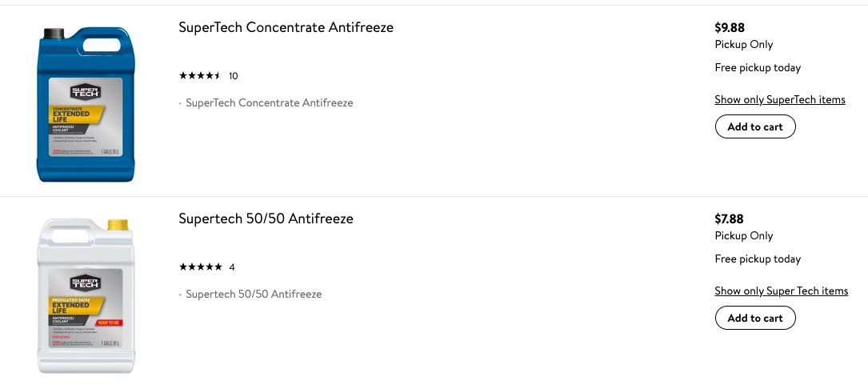
Task: Click the Show only SuperTech items link
Action: click(x=780, y=99)
